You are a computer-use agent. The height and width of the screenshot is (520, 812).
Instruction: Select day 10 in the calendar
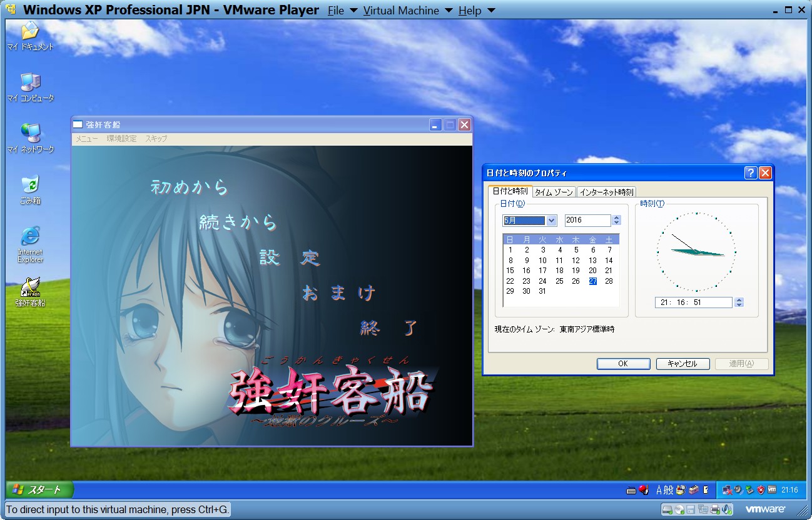coord(542,261)
